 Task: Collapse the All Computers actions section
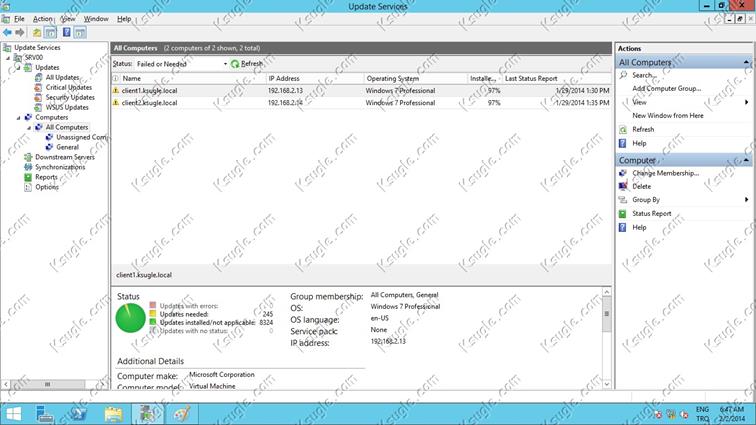pos(746,62)
